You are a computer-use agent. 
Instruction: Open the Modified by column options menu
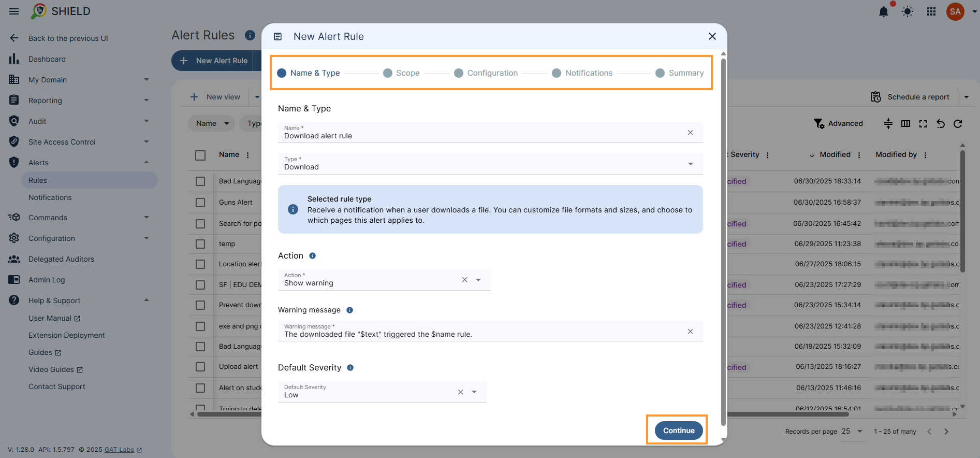point(925,155)
